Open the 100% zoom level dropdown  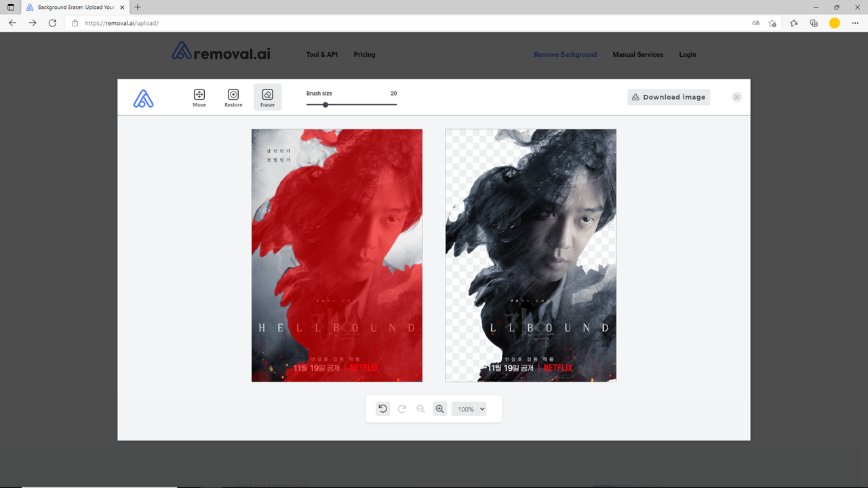(469, 409)
